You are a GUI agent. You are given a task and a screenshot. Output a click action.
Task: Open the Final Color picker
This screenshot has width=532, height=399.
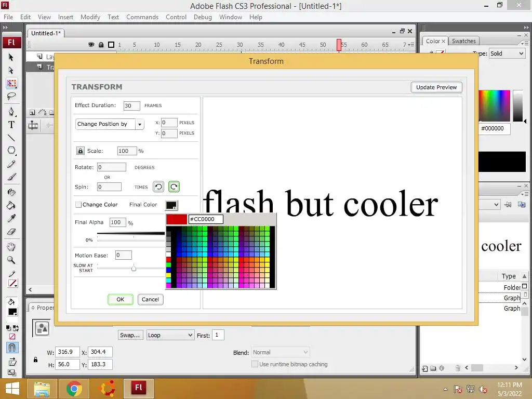(x=171, y=205)
